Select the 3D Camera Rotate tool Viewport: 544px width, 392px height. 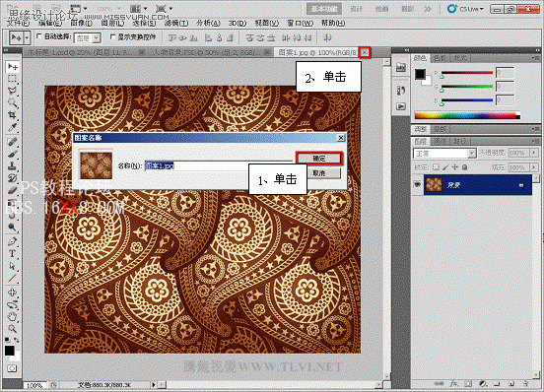click(13, 304)
